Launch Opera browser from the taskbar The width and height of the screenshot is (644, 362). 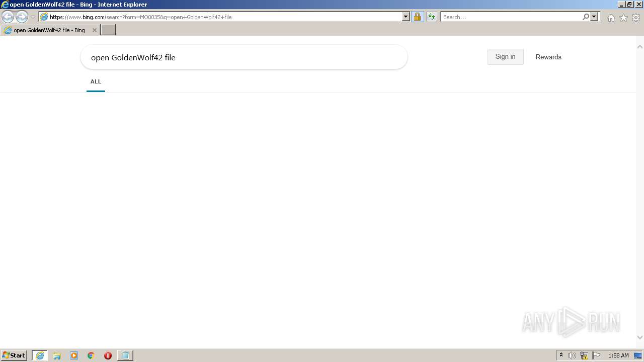pyautogui.click(x=108, y=355)
